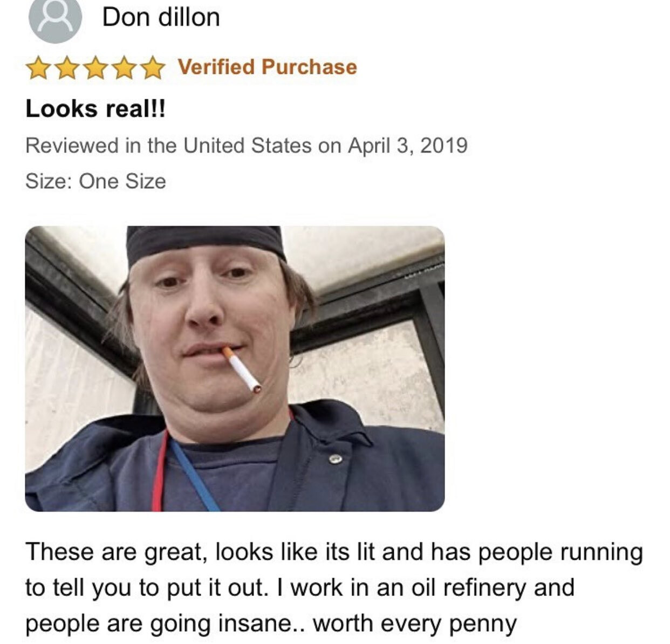Click the fourth gold rating star
Viewport: 670px width, 644px height.
point(124,68)
